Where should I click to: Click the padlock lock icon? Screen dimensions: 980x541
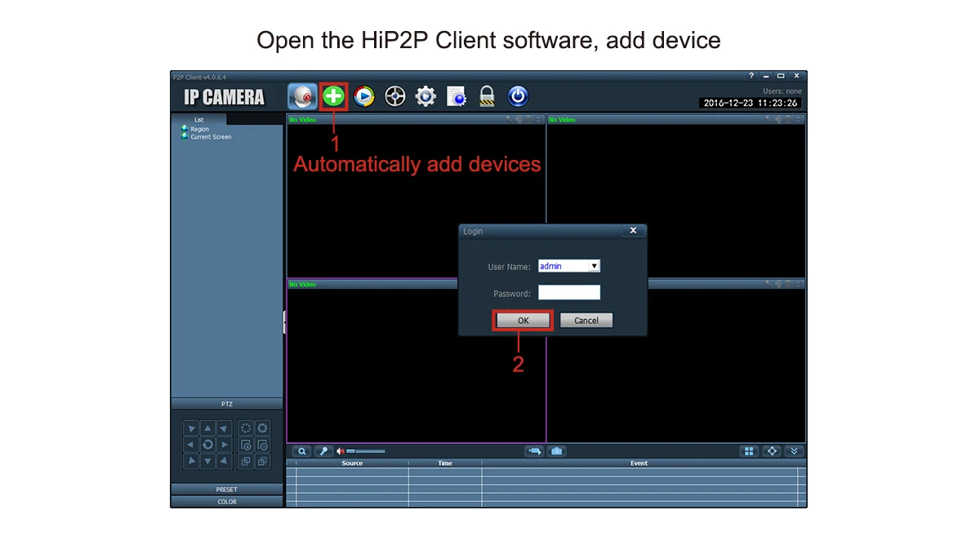(487, 97)
